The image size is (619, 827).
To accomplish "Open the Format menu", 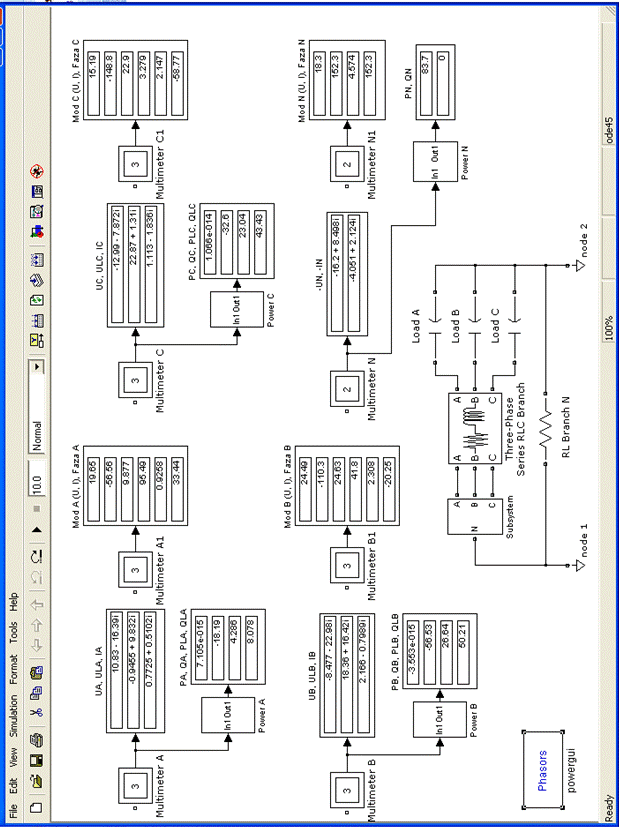I will (14, 670).
